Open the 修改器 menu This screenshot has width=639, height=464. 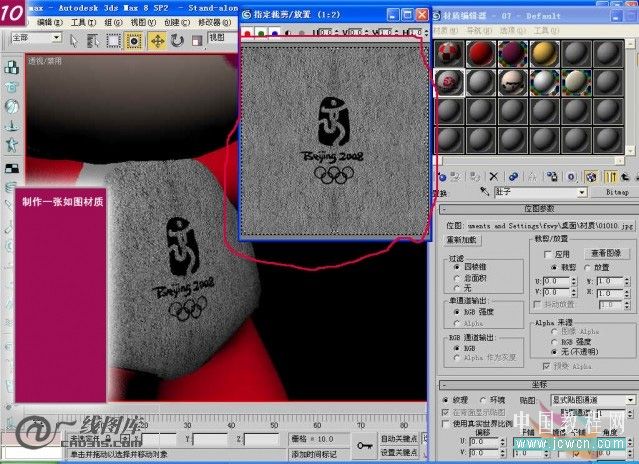[214, 22]
